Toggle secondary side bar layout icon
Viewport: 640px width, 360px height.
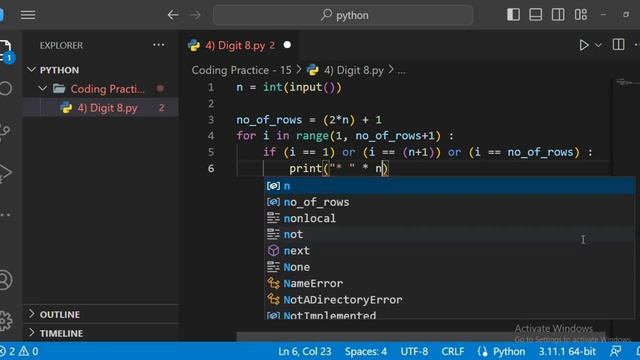pyautogui.click(x=558, y=15)
